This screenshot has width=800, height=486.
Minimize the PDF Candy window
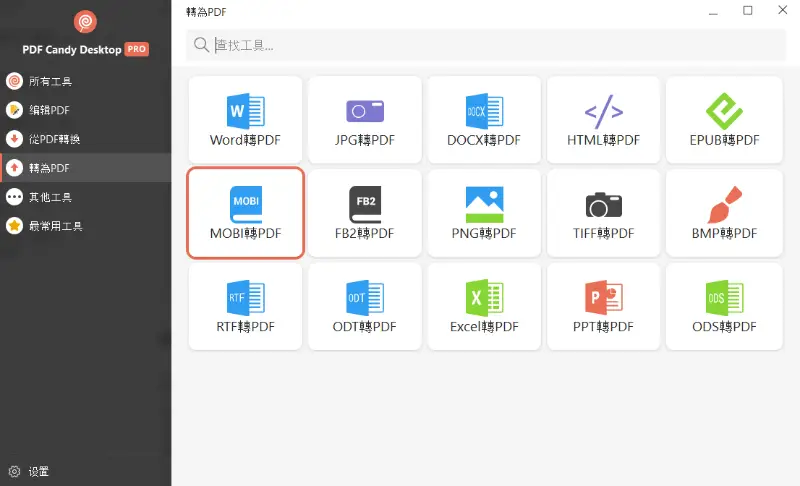(713, 11)
